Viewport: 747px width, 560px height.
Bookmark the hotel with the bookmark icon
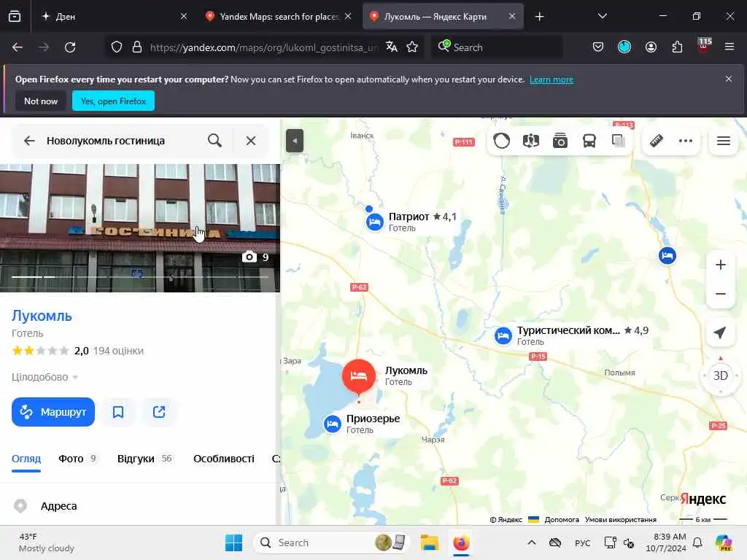tap(118, 412)
